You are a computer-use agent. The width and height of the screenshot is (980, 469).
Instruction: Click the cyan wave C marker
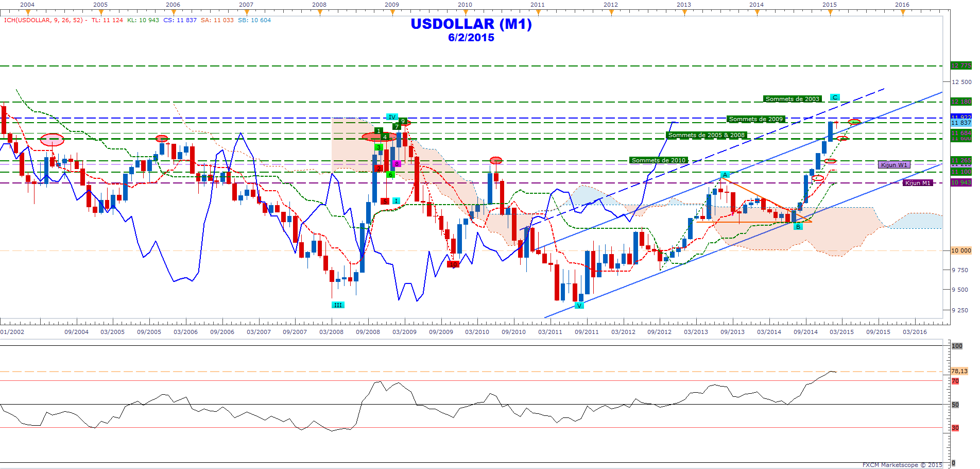(835, 97)
